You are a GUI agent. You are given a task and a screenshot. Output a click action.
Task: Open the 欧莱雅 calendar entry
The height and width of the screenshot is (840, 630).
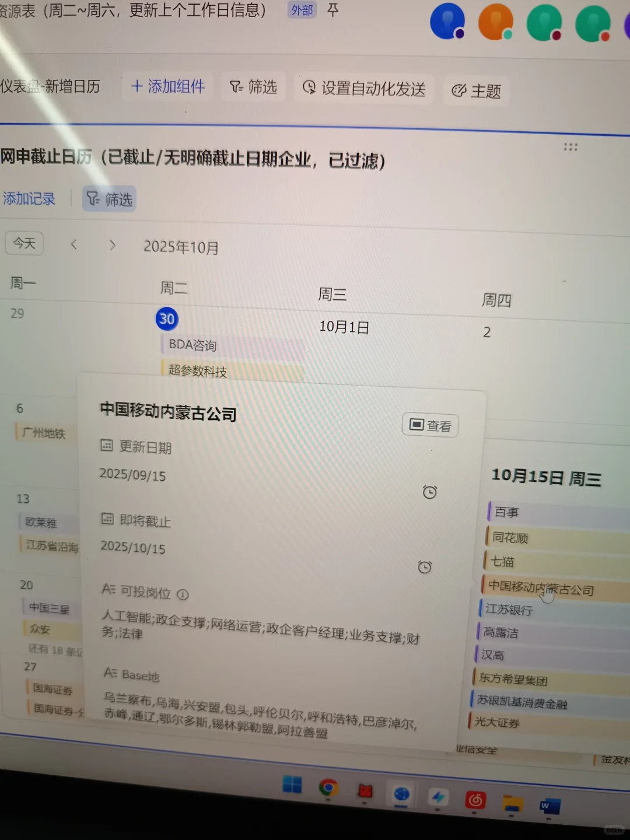(48, 523)
